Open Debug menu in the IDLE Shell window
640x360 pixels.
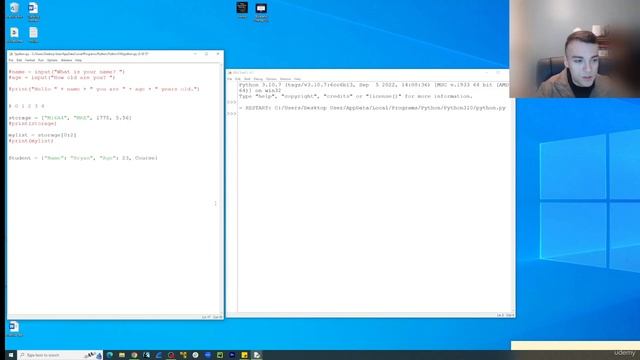258,79
